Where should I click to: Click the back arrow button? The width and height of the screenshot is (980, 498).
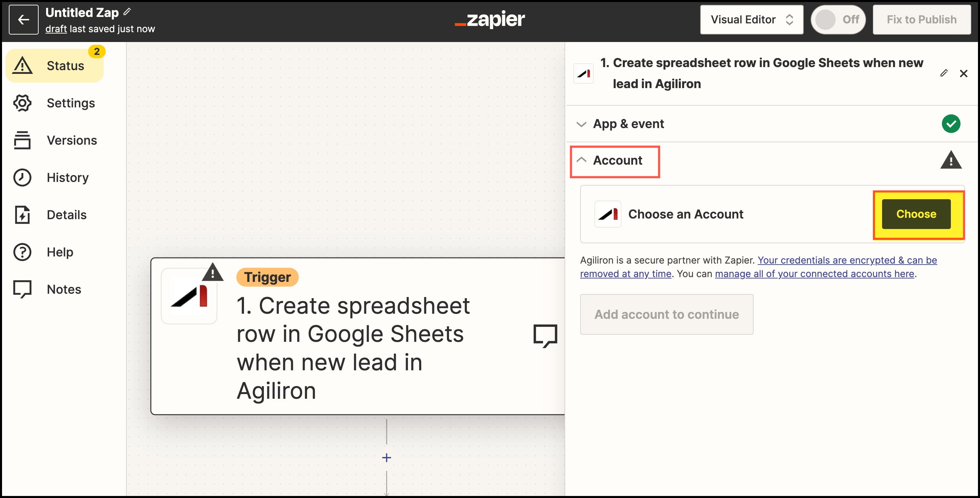pyautogui.click(x=24, y=20)
